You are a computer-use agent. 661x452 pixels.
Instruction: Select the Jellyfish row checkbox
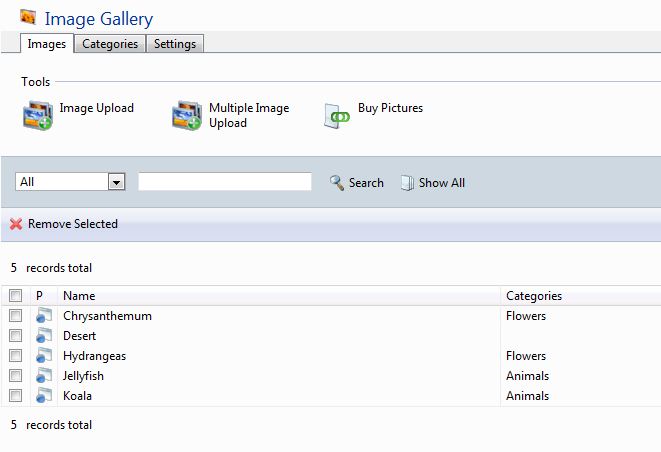[15, 376]
